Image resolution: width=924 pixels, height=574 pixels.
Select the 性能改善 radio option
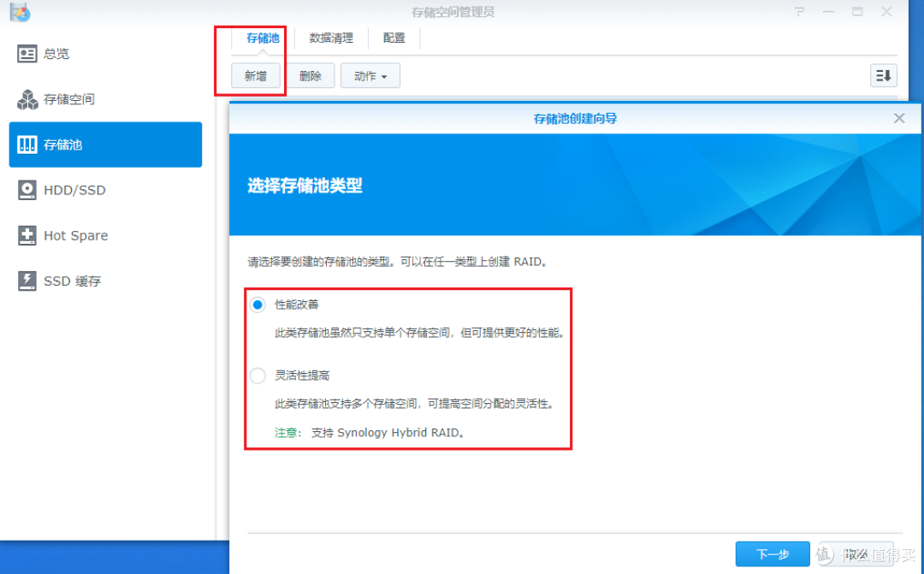pos(258,305)
